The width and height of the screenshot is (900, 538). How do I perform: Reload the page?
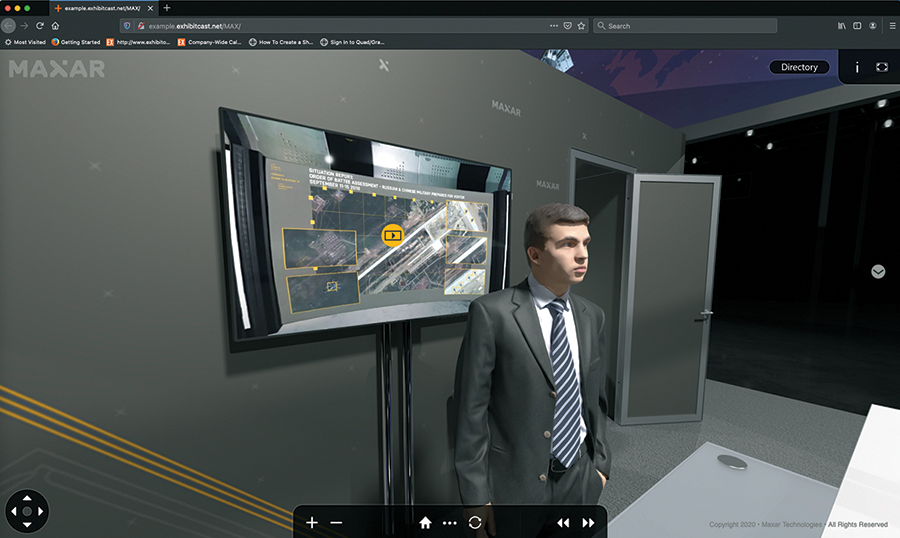tap(40, 26)
